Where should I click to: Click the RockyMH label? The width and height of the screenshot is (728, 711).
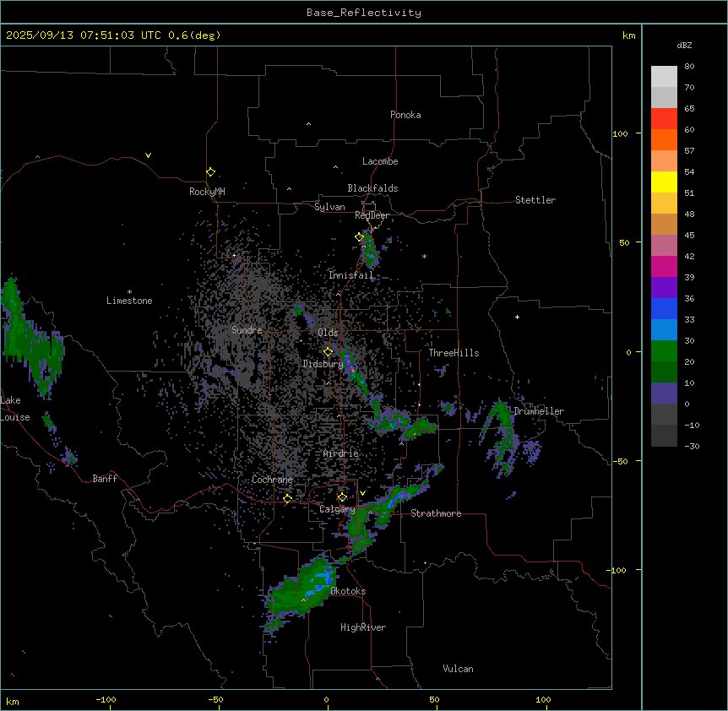coord(207,192)
